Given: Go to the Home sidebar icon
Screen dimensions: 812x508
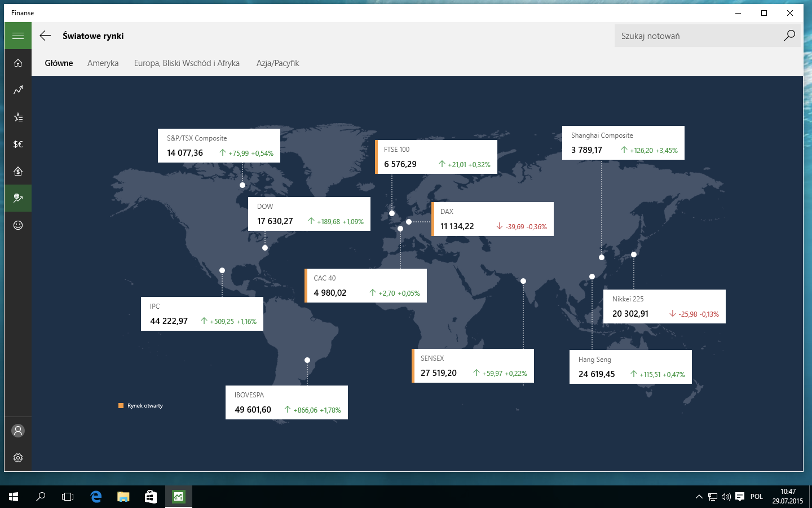Looking at the screenshot, I should [18, 63].
